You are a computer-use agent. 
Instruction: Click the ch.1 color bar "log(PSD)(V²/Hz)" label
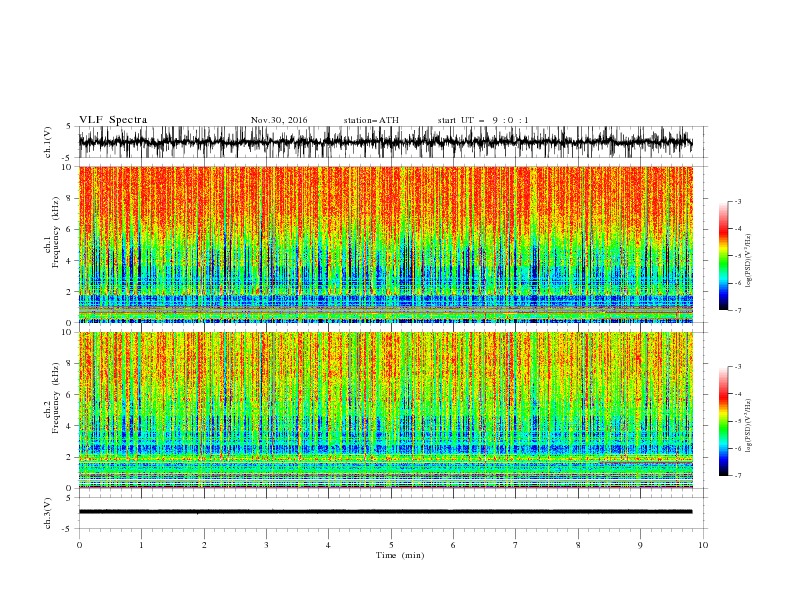(x=749, y=260)
